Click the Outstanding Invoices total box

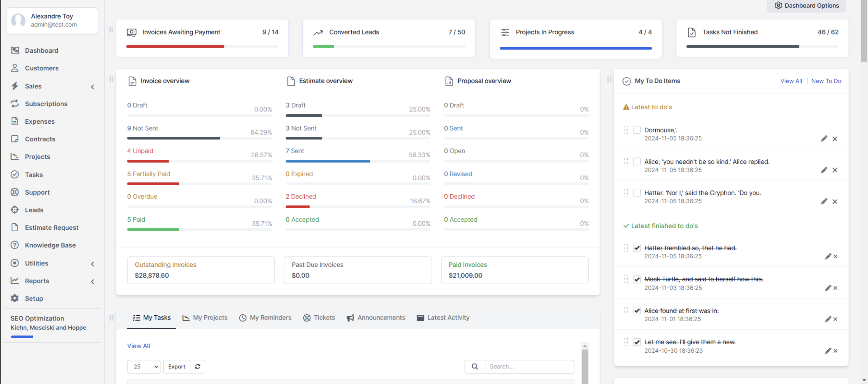pyautogui.click(x=201, y=270)
